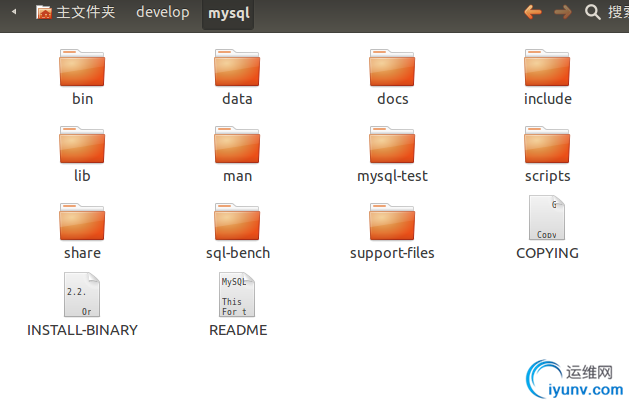Open the share folder icon
This screenshot has width=629, height=406.
(82, 222)
